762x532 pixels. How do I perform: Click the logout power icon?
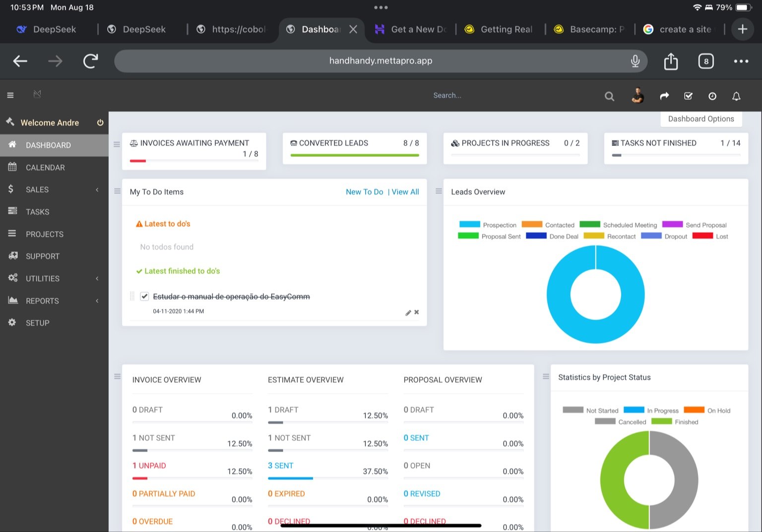(x=100, y=123)
